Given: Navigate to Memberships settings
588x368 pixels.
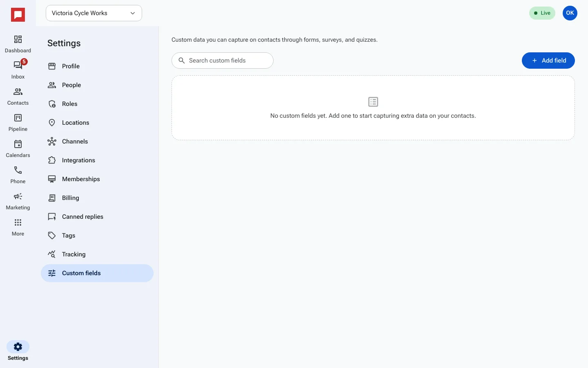Looking at the screenshot, I should tap(97, 179).
